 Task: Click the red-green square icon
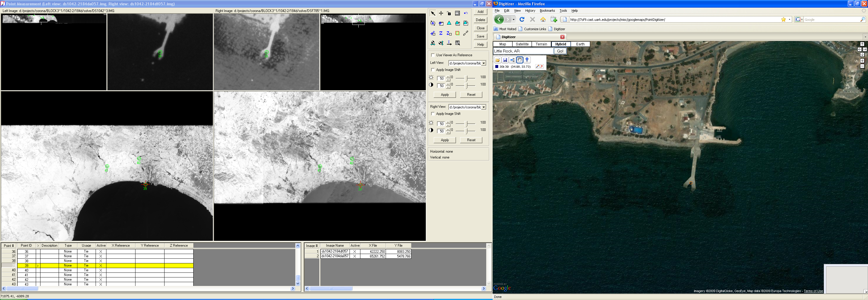coord(457,33)
